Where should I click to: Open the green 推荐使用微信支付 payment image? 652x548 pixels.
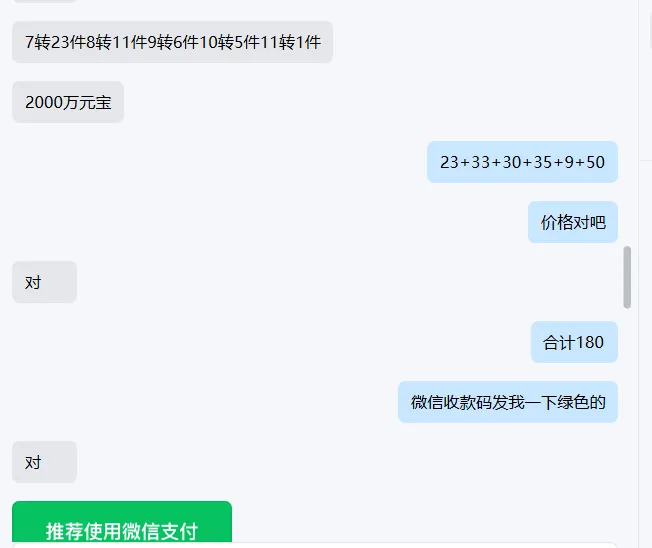[x=122, y=522]
